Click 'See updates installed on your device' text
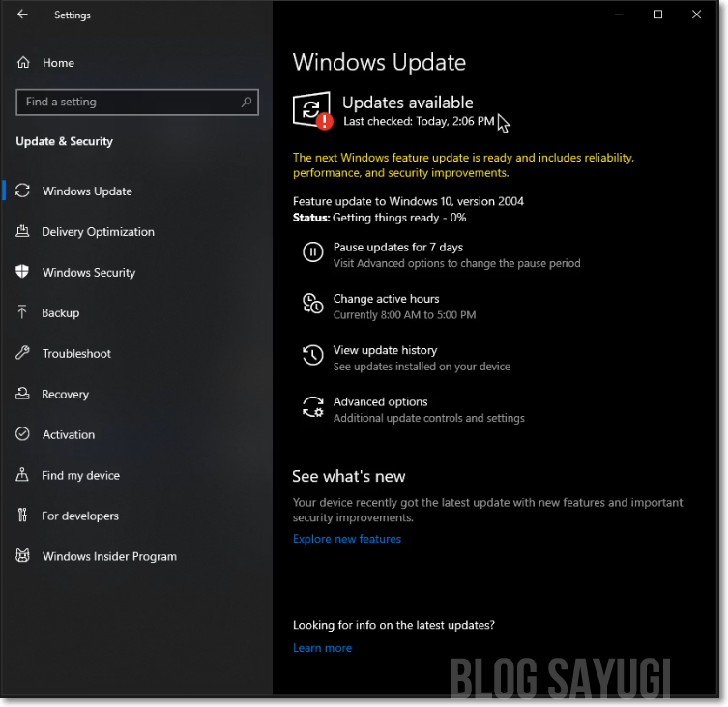The height and width of the screenshot is (707, 728). pyautogui.click(x=422, y=367)
